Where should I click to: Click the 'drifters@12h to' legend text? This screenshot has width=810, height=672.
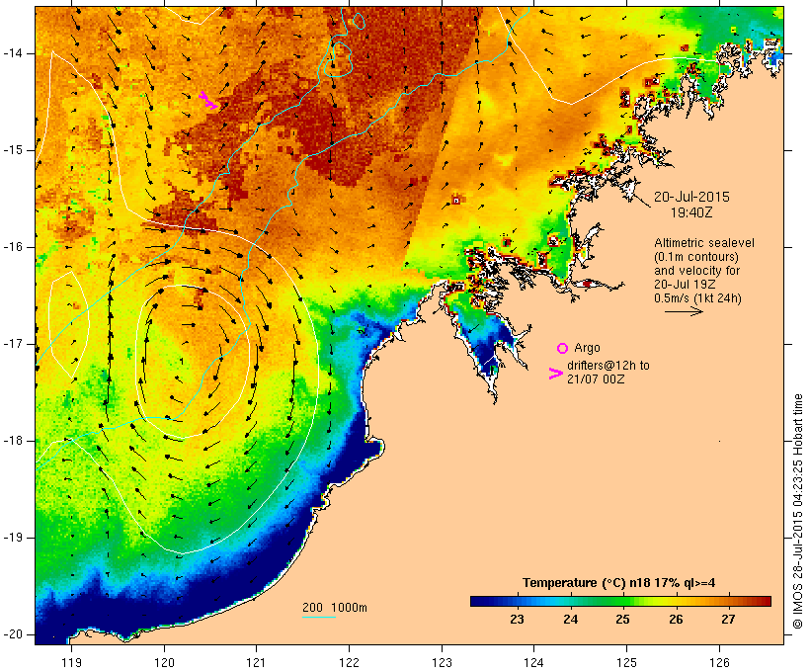click(x=608, y=366)
